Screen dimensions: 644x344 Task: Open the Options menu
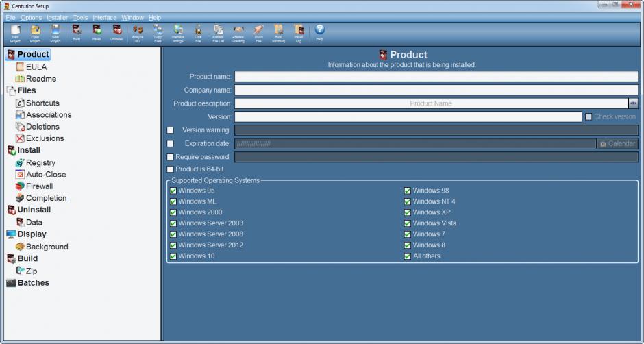32,18
